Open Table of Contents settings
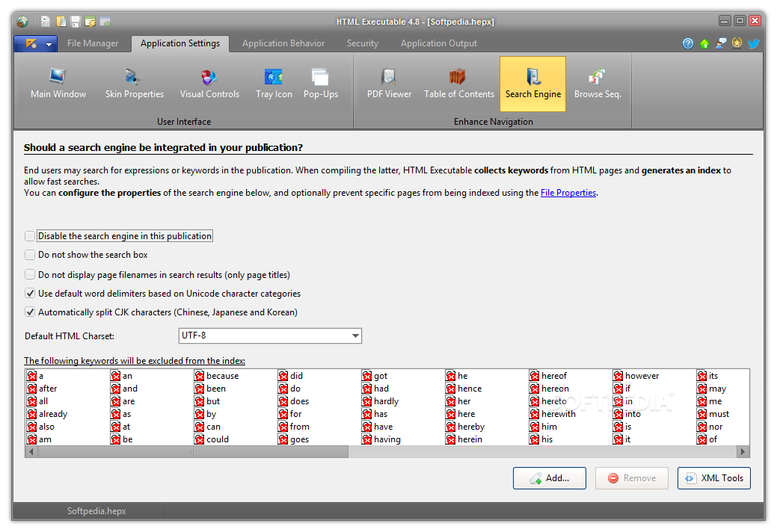This screenshot has height=532, width=777. point(459,84)
